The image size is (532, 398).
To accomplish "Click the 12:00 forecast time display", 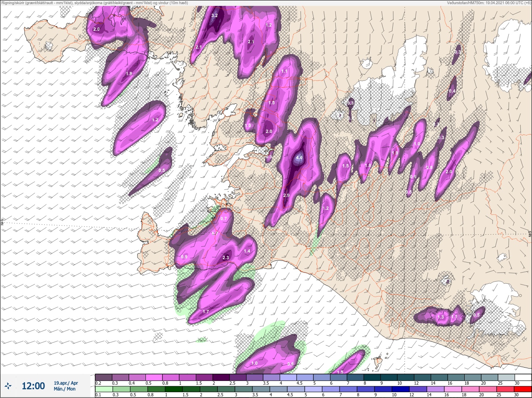I will click(x=33, y=386).
